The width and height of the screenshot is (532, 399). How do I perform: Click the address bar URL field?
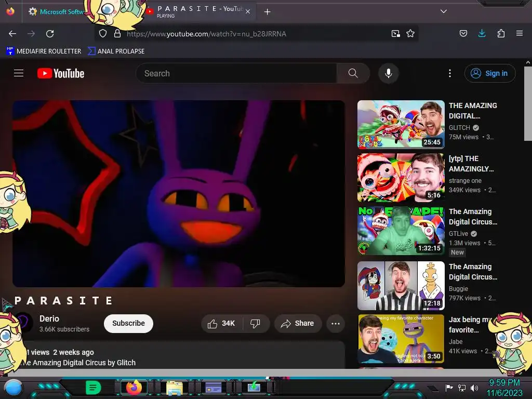tap(256, 34)
